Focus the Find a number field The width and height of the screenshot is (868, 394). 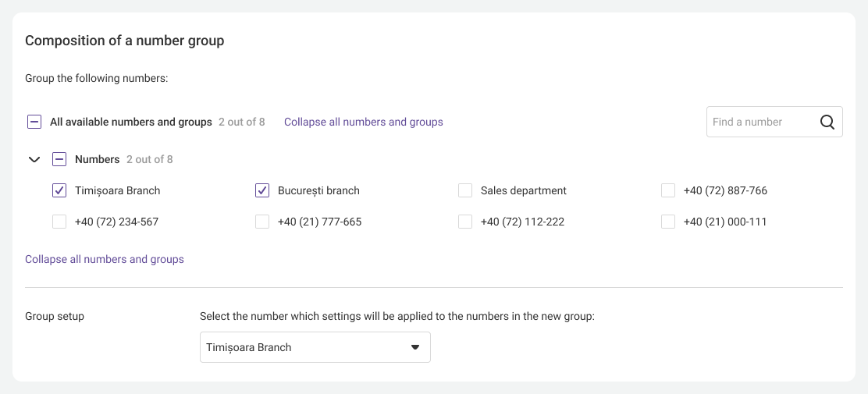(759, 122)
